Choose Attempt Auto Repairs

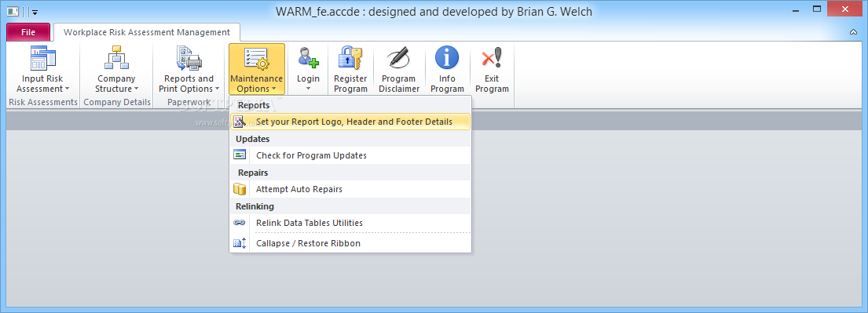click(350, 189)
